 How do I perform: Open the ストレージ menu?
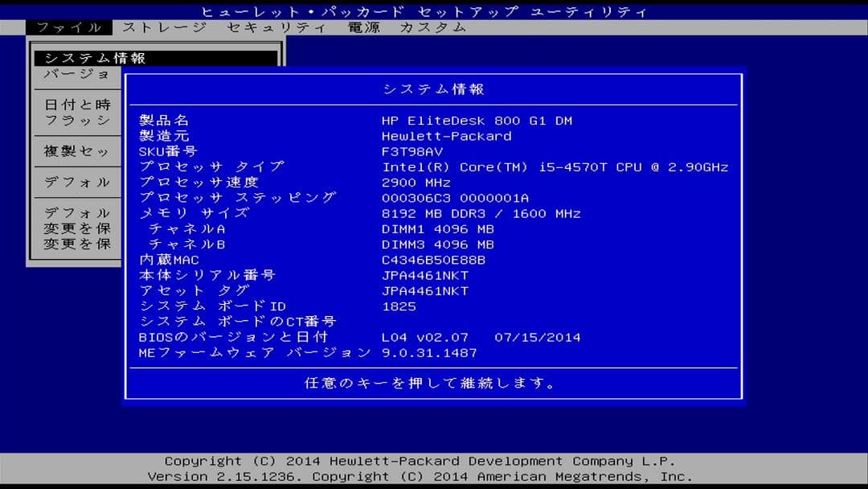pyautogui.click(x=162, y=27)
